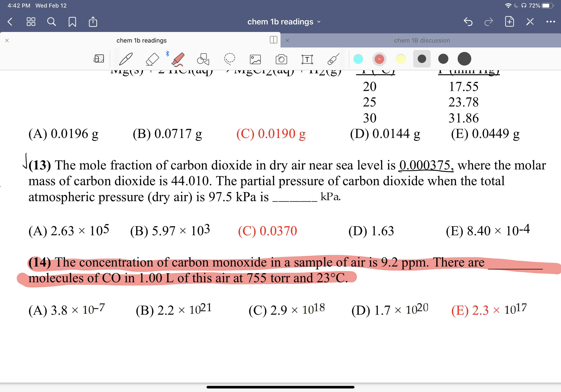Bookmark the current page
Image resolution: width=561 pixels, height=392 pixels.
pyautogui.click(x=72, y=22)
